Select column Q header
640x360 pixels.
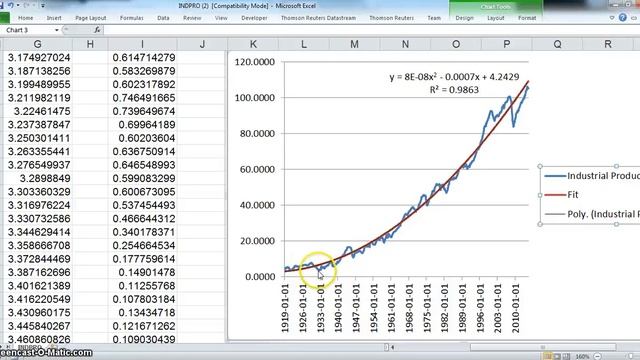(557, 44)
